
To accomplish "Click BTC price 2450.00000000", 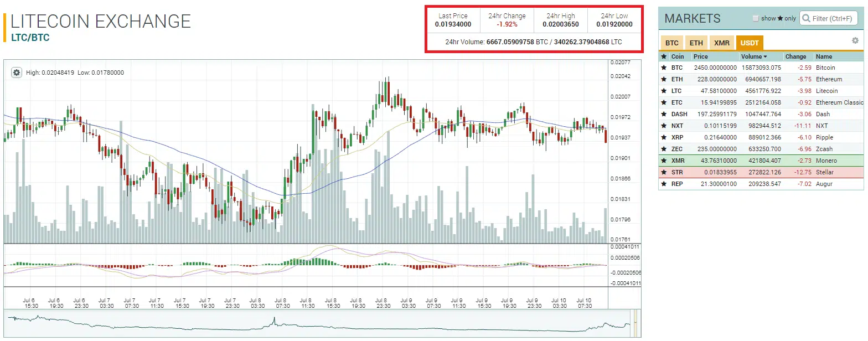I will point(715,68).
